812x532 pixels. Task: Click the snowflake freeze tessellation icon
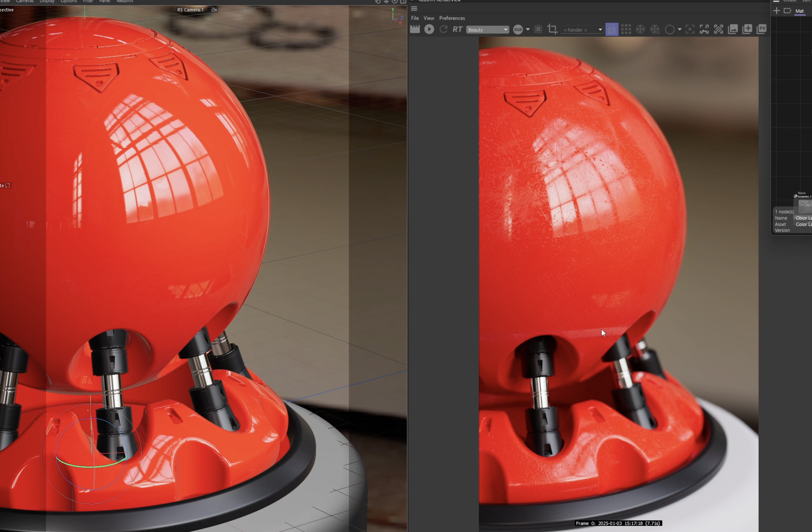pos(640,29)
